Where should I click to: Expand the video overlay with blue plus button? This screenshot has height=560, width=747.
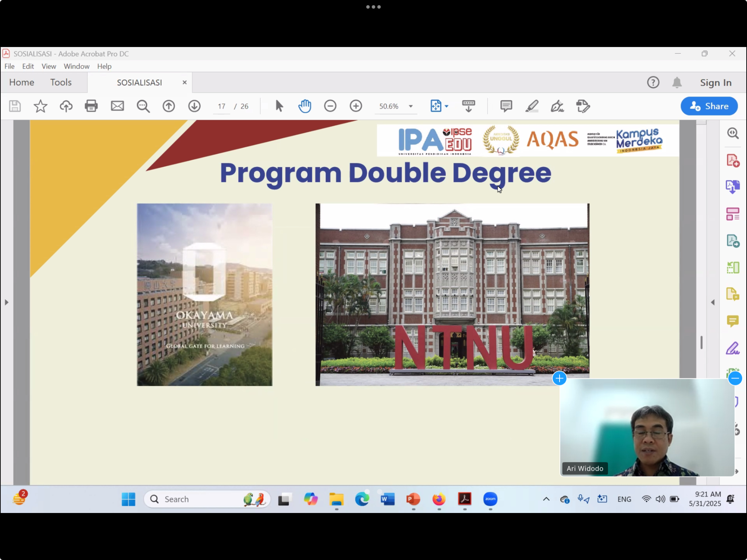559,378
